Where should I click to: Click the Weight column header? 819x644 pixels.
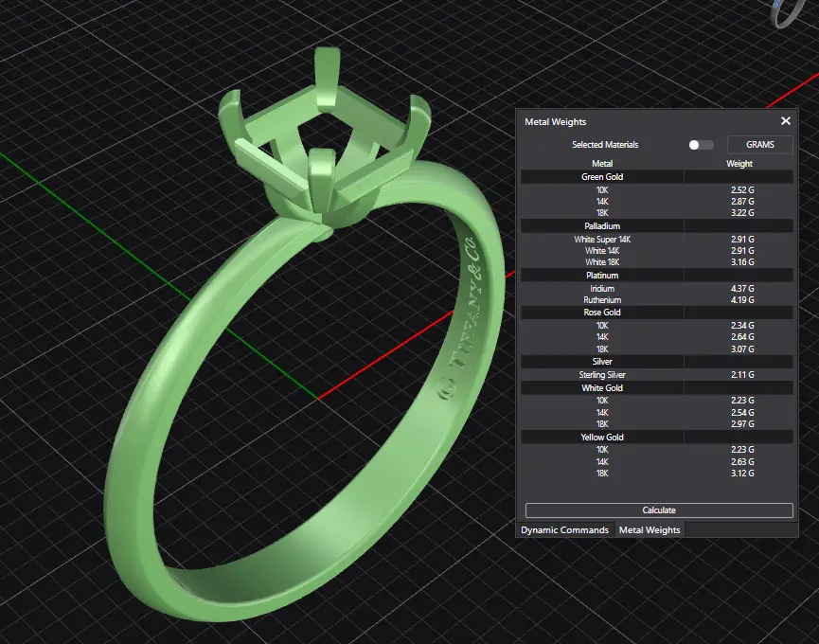[x=739, y=164]
